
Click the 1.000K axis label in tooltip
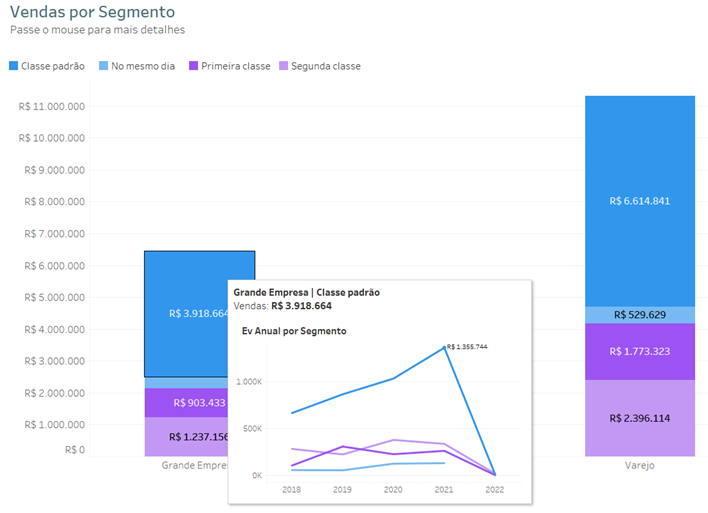pyautogui.click(x=249, y=382)
